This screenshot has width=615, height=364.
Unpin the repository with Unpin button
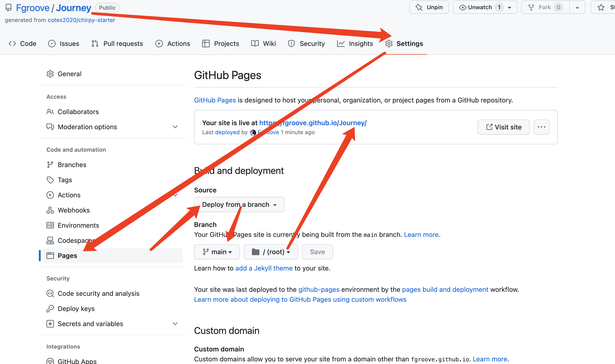[429, 7]
